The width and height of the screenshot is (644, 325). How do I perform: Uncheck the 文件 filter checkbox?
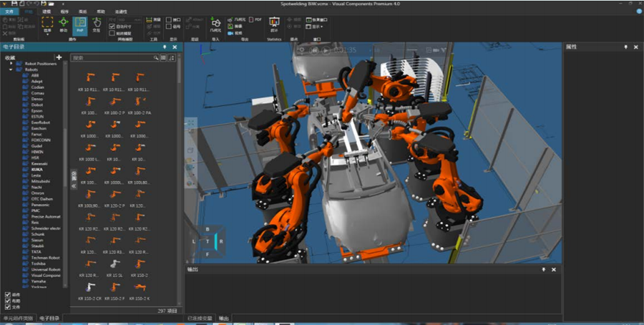coord(8,307)
